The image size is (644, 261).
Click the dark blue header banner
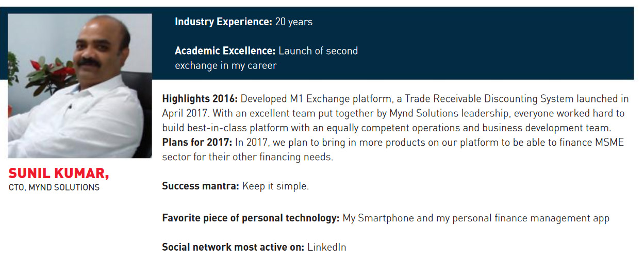(393, 43)
